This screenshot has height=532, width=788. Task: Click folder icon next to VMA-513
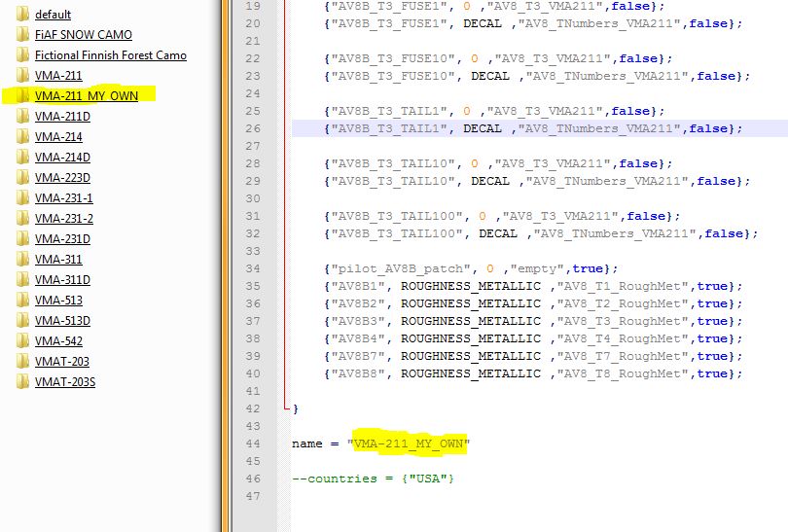pyautogui.click(x=22, y=300)
